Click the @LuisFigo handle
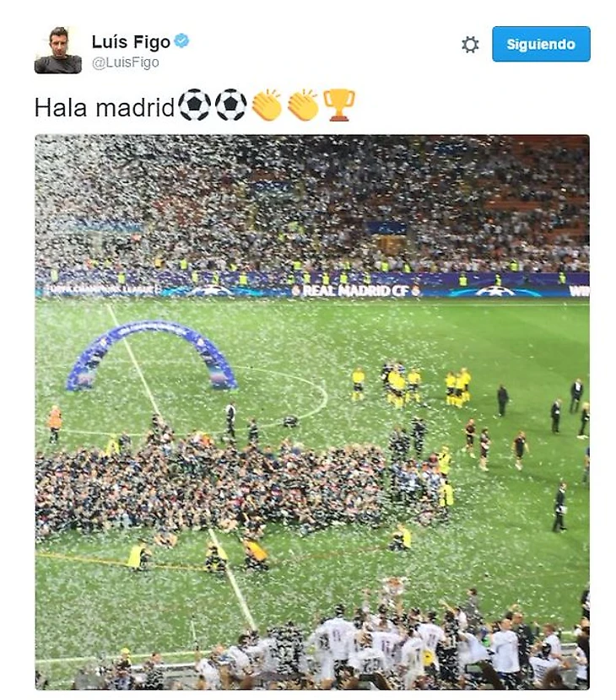The width and height of the screenshot is (616, 700). tap(125, 62)
